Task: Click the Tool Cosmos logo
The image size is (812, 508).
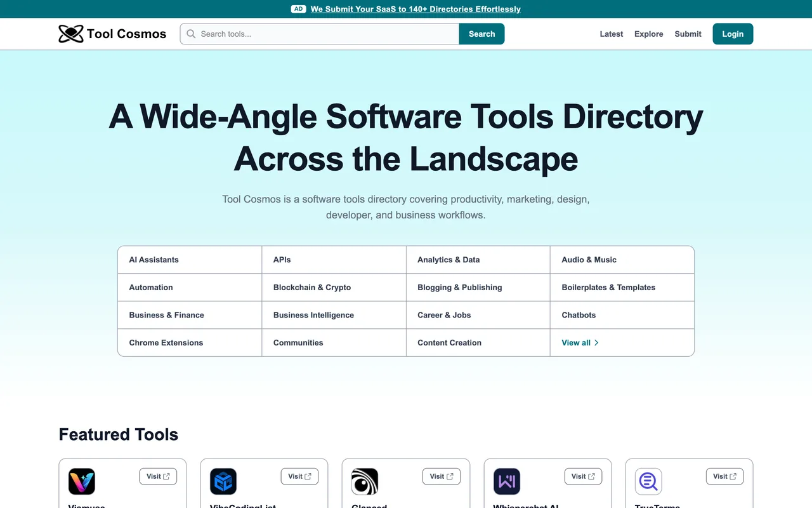Action: (x=112, y=34)
